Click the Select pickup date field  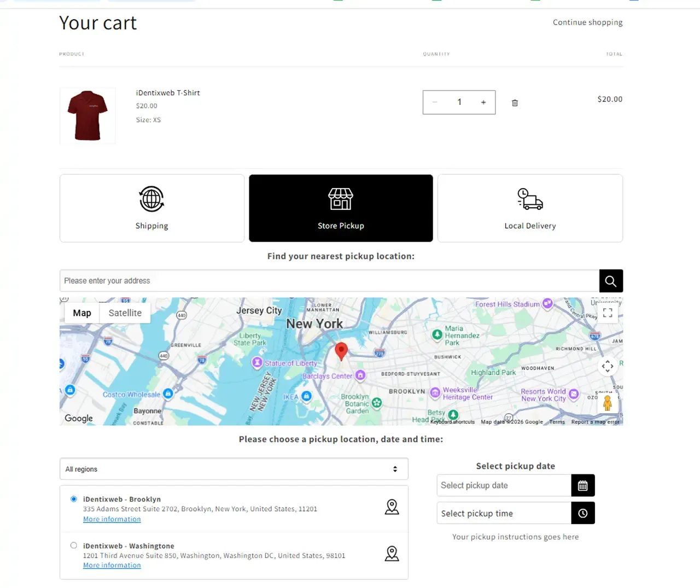click(504, 485)
